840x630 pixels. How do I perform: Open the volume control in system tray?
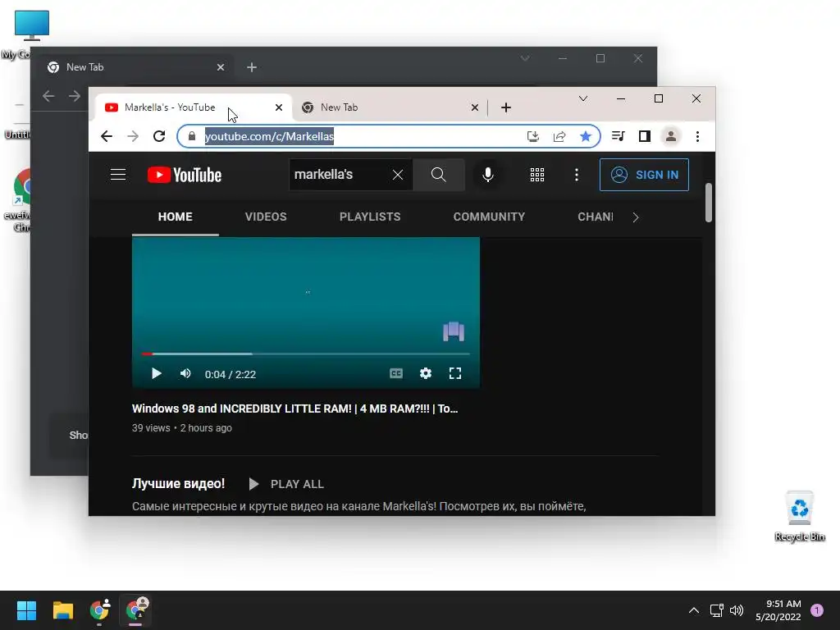pyautogui.click(x=737, y=610)
